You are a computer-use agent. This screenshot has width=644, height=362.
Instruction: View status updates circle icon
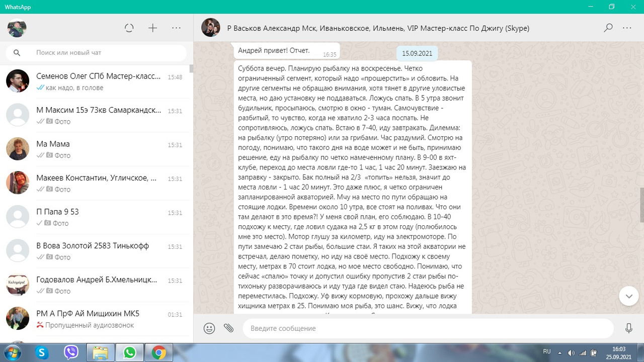pos(129,28)
